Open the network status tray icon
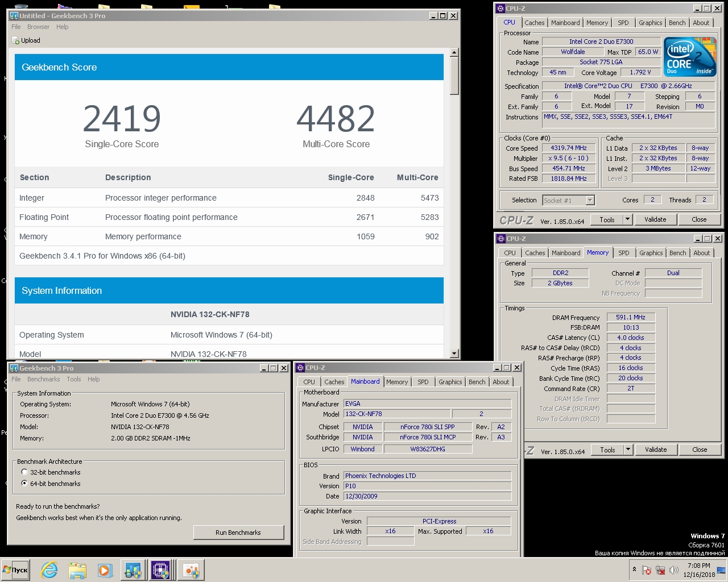 (x=660, y=570)
